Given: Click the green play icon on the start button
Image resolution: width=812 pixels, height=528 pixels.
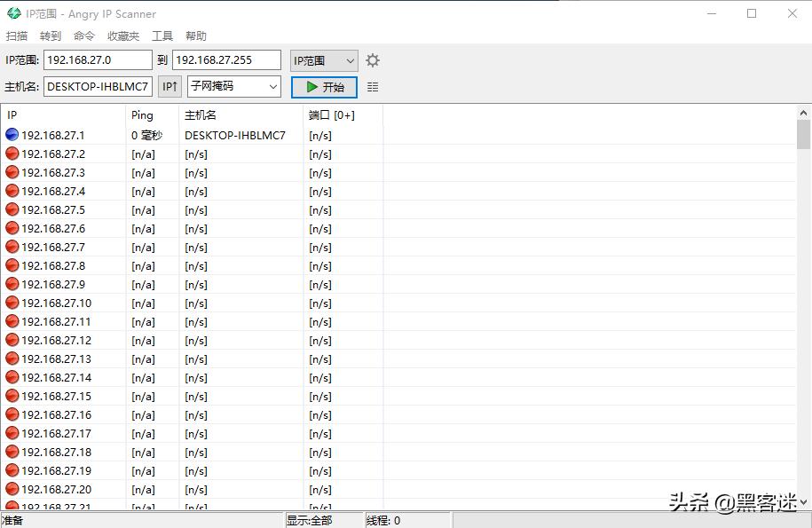Looking at the screenshot, I should point(310,86).
